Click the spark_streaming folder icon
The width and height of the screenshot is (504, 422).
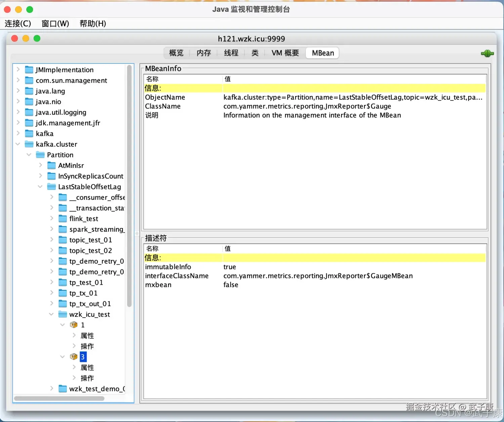63,229
